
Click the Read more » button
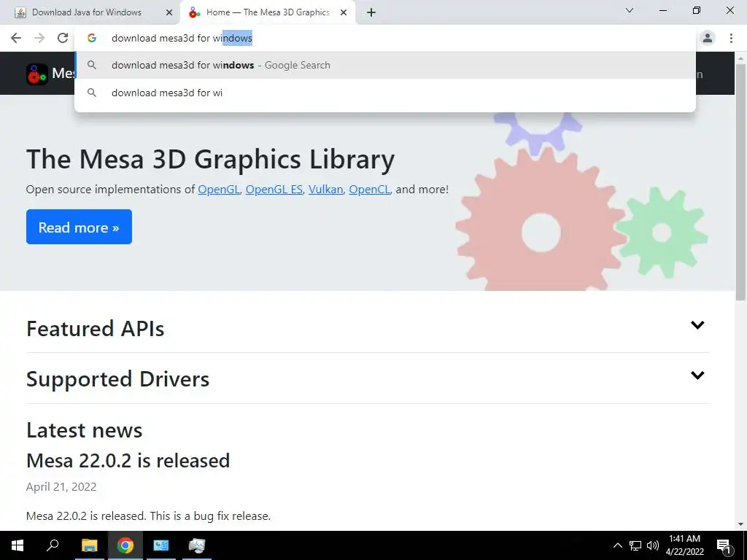(x=79, y=227)
